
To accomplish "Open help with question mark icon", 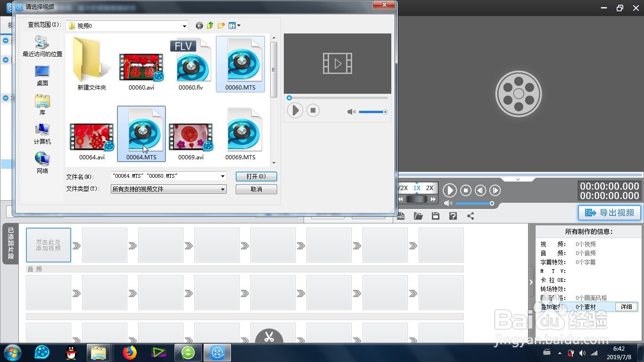I will [453, 216].
